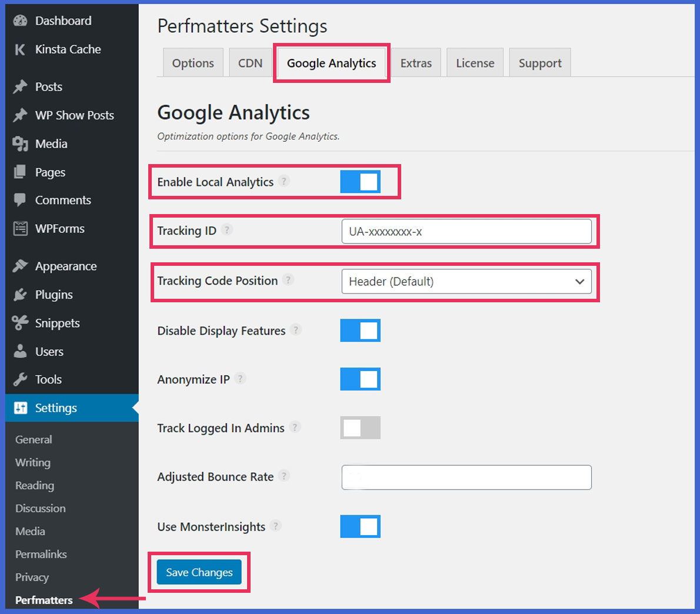This screenshot has height=614, width=700.
Task: Click the Media library icon
Action: point(20,144)
